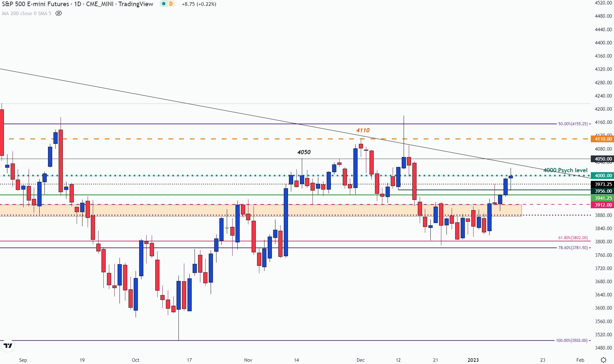Image resolution: width=614 pixels, height=364 pixels.
Task: Select the 100.00%(3502.00) Fibonacci label
Action: pos(572,341)
